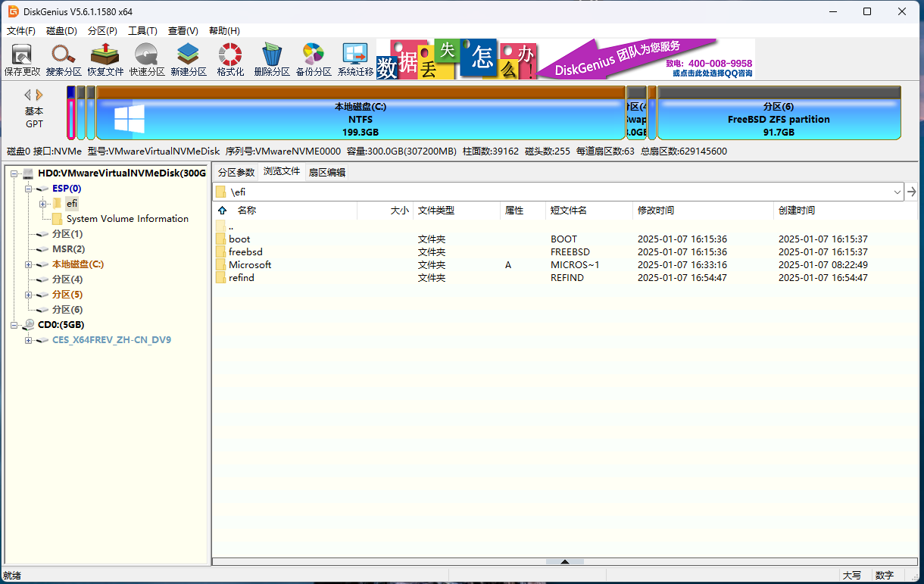Screen dimensions: 924x584
Task: Open the 帮助(H) menu
Action: point(224,31)
